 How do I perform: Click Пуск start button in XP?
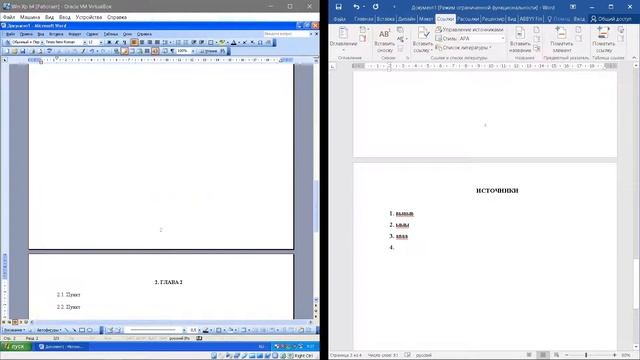[x=16, y=347]
